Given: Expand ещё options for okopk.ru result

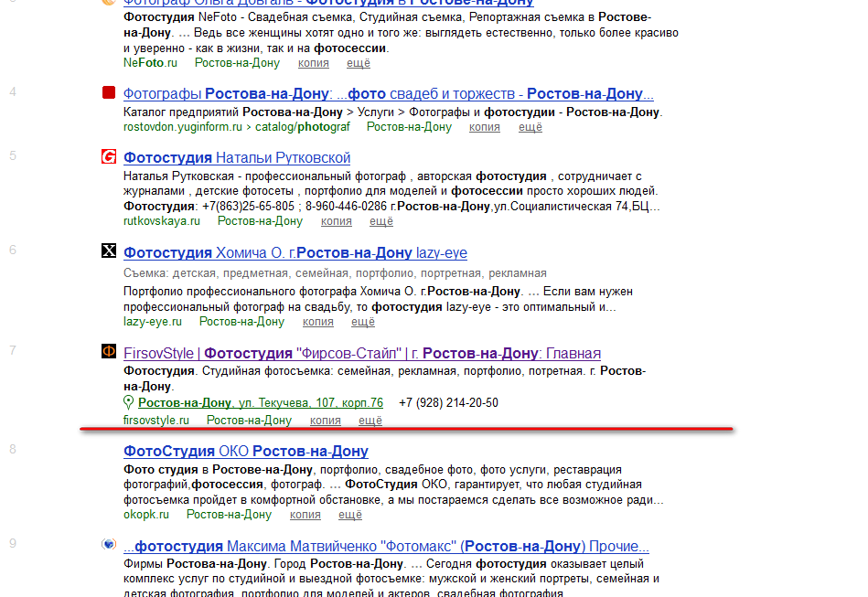Looking at the screenshot, I should [350, 515].
